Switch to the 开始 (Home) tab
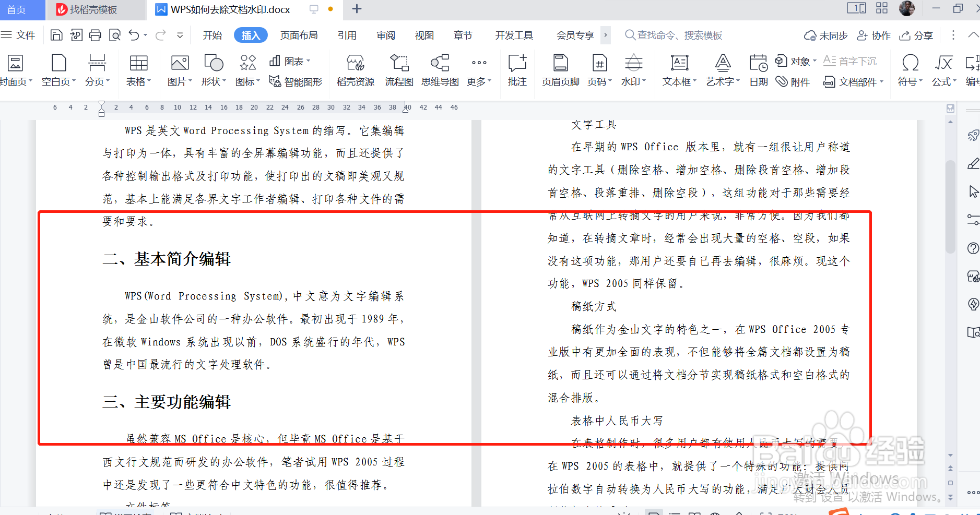 212,35
